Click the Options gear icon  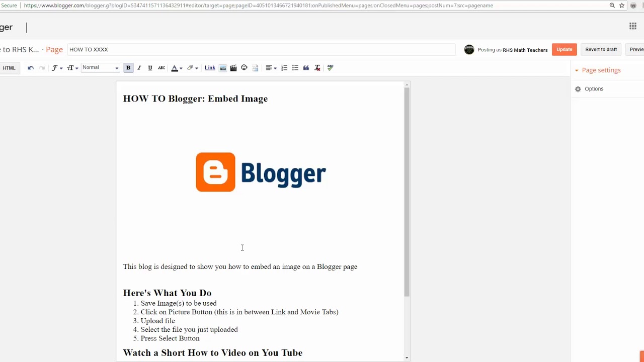tap(578, 89)
